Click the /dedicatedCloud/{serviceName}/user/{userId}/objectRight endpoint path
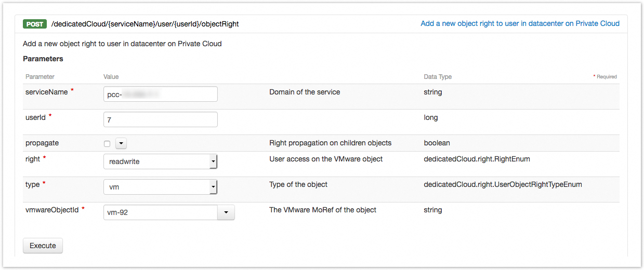 coord(145,24)
